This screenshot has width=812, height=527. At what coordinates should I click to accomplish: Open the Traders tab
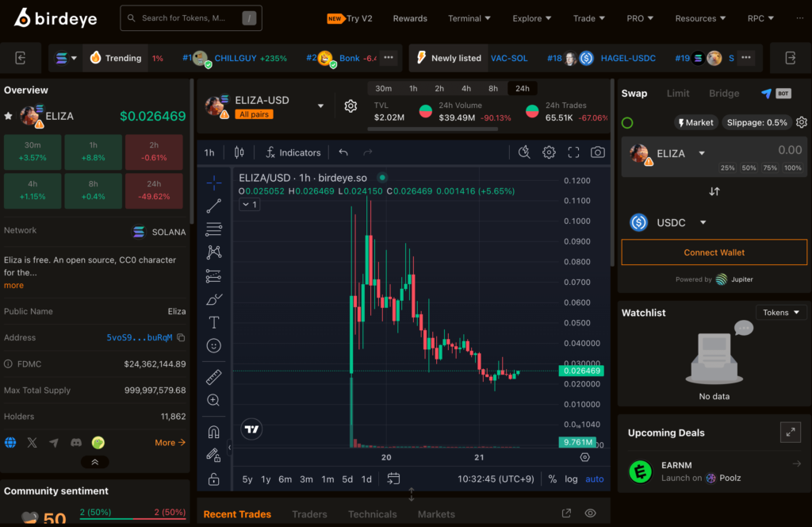click(309, 514)
